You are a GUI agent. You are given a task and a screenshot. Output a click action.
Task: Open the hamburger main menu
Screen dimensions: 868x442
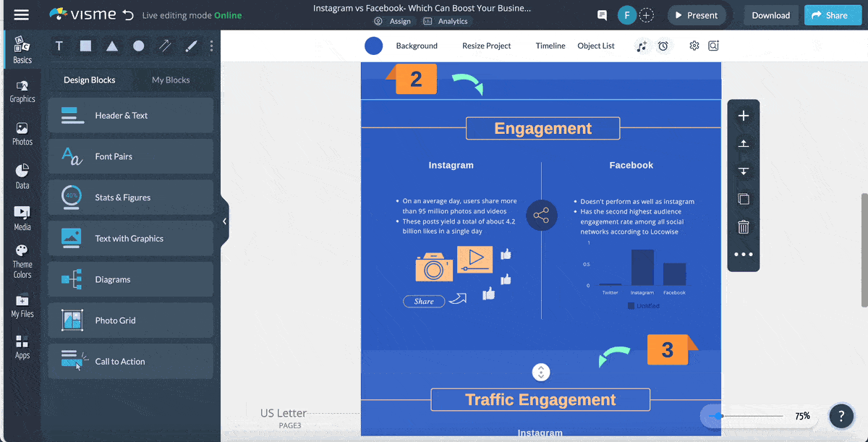(22, 15)
